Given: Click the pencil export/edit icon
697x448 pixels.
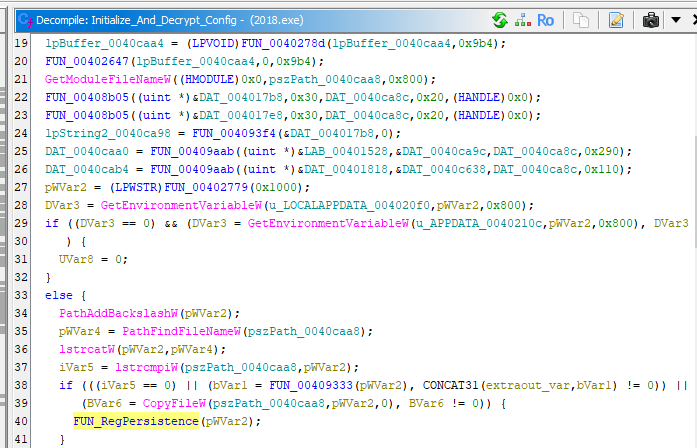Looking at the screenshot, I should (x=616, y=20).
